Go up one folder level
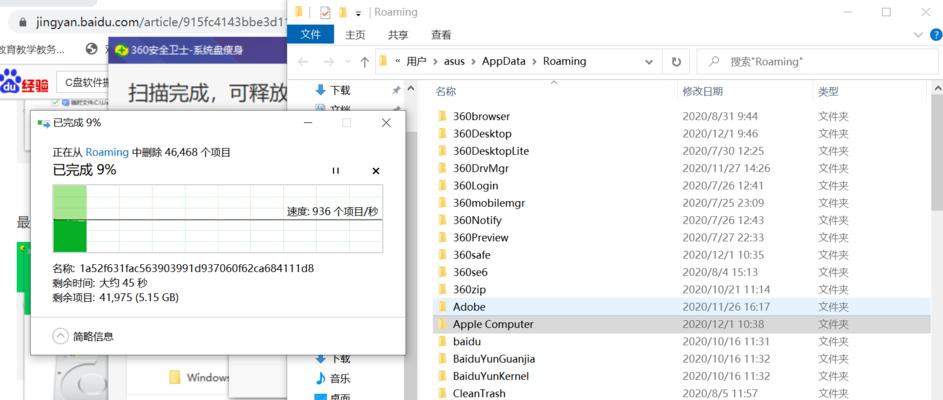 pyautogui.click(x=364, y=61)
